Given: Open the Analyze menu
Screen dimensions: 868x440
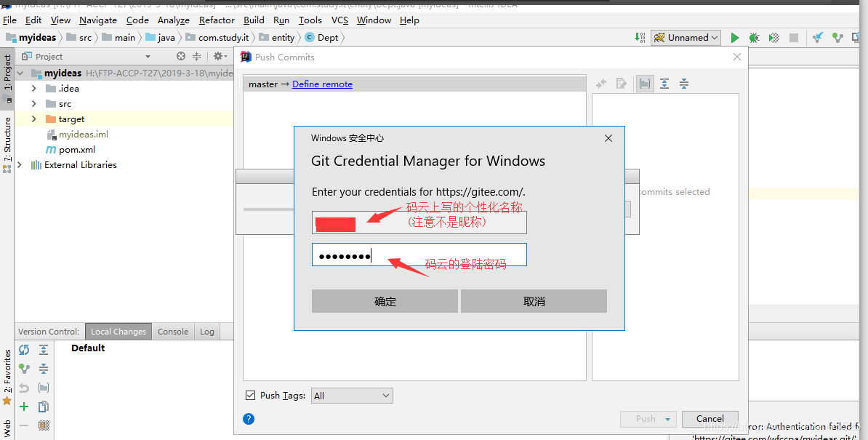Looking at the screenshot, I should click(x=173, y=20).
